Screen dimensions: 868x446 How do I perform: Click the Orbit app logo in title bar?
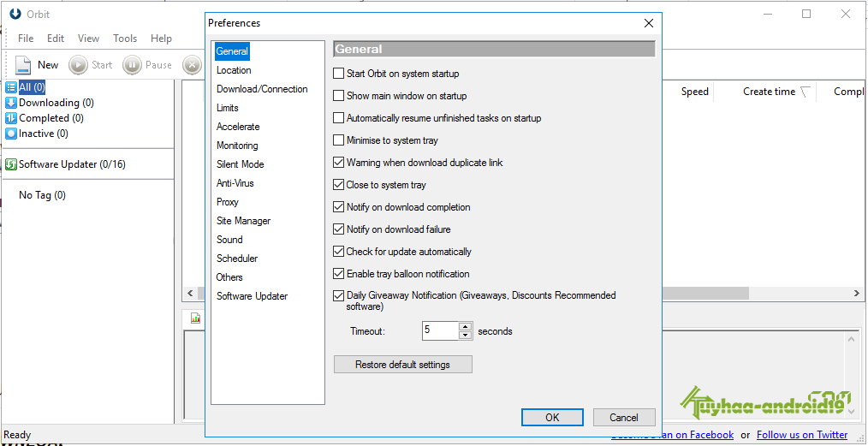pyautogui.click(x=16, y=14)
